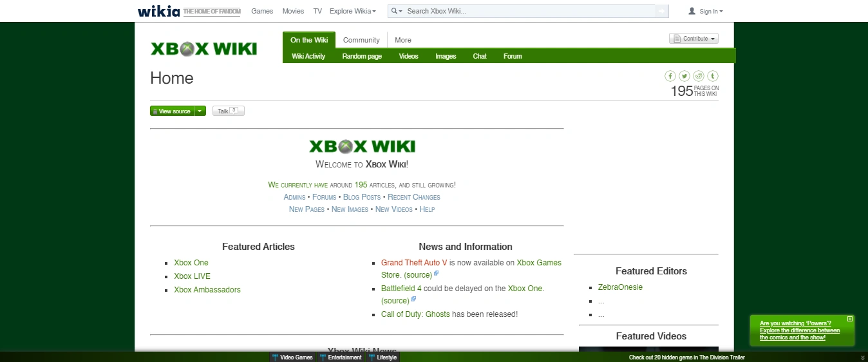Open ZebraOnesie editor profile

(620, 287)
